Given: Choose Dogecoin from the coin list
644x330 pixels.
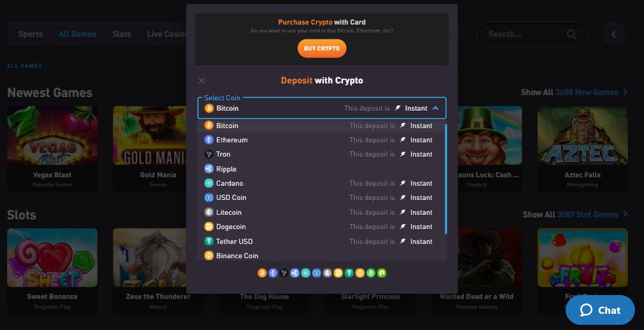Looking at the screenshot, I should [x=322, y=226].
